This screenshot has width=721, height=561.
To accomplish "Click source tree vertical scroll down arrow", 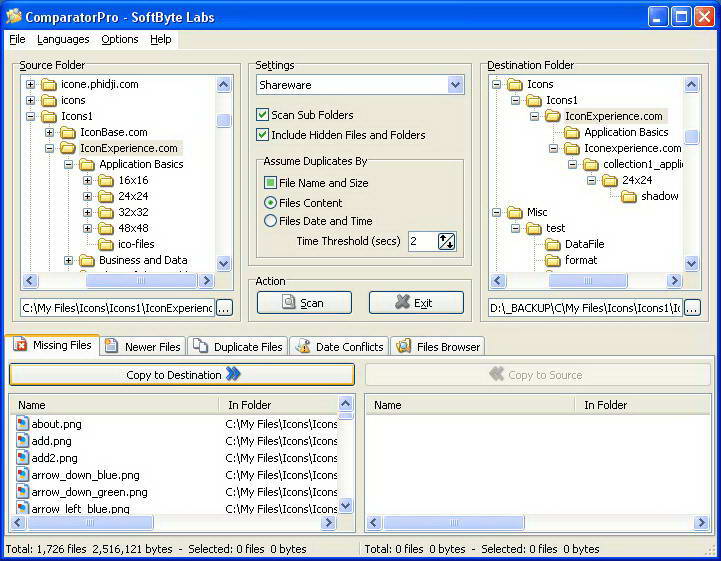I will tap(223, 263).
